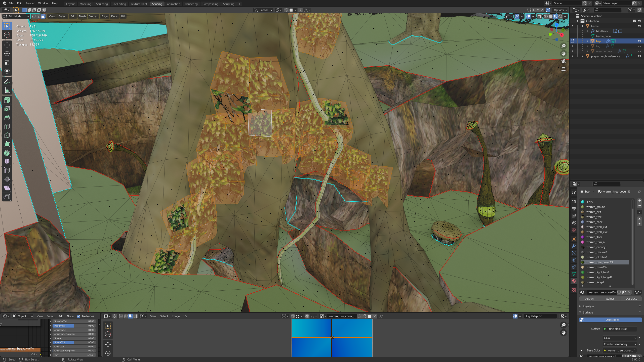Select the Extrude Region tool

pos(7,100)
